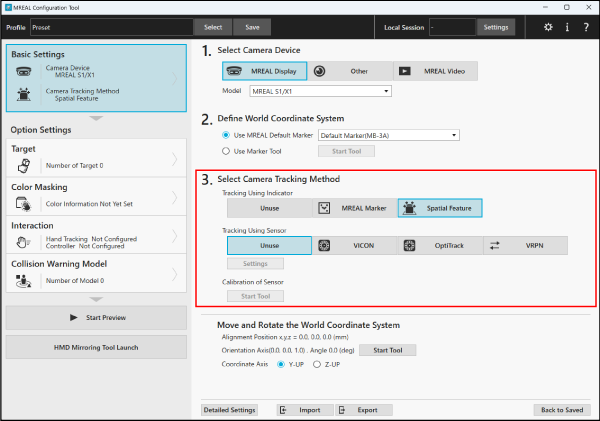Open the Interaction settings section

pos(96,235)
